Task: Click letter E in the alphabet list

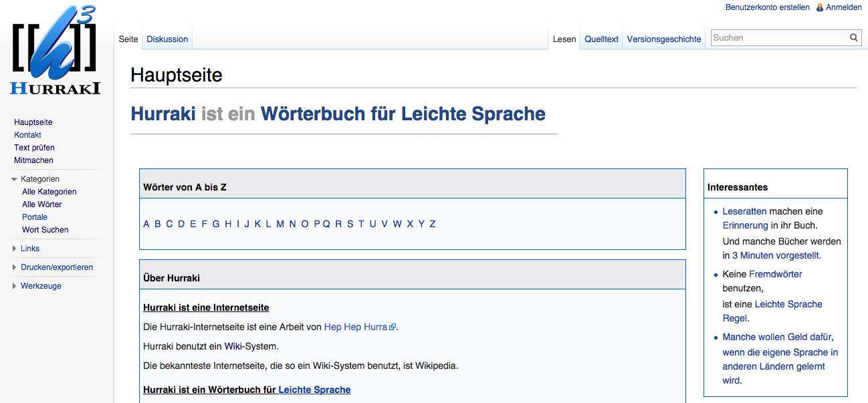Action: (193, 224)
